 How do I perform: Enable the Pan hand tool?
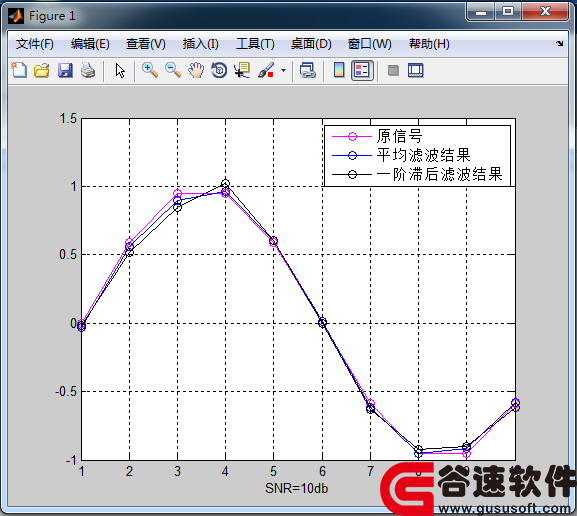point(196,70)
